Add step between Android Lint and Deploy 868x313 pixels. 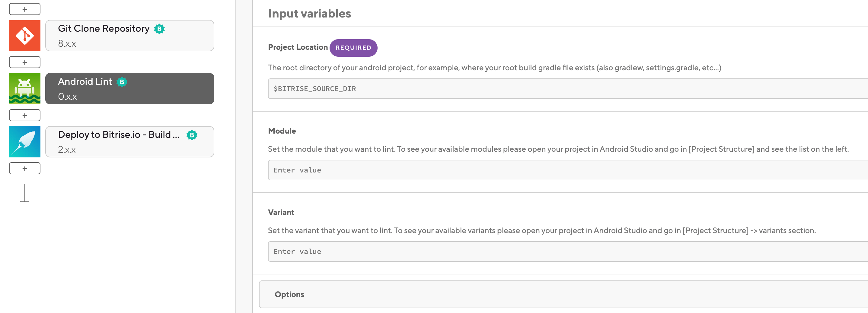point(25,115)
